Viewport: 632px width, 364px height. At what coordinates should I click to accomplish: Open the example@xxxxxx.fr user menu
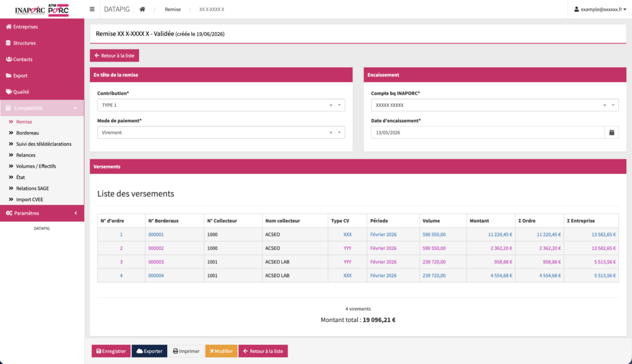point(600,9)
